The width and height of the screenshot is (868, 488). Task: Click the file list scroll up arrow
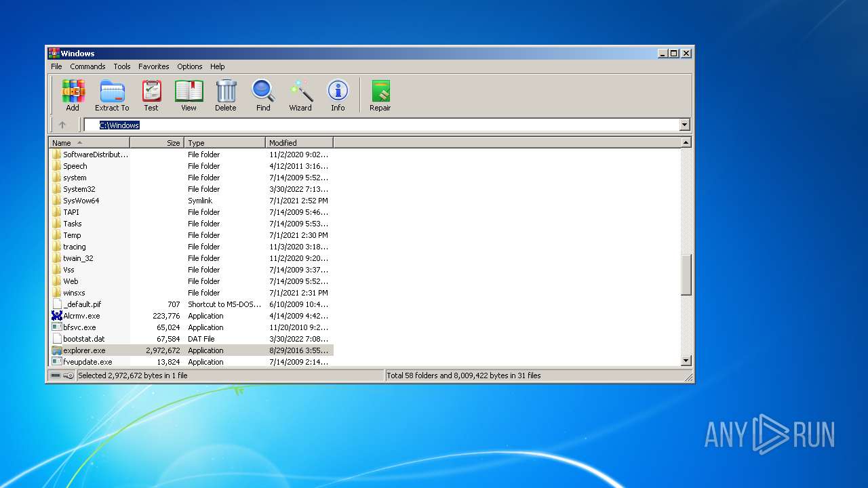(x=686, y=143)
